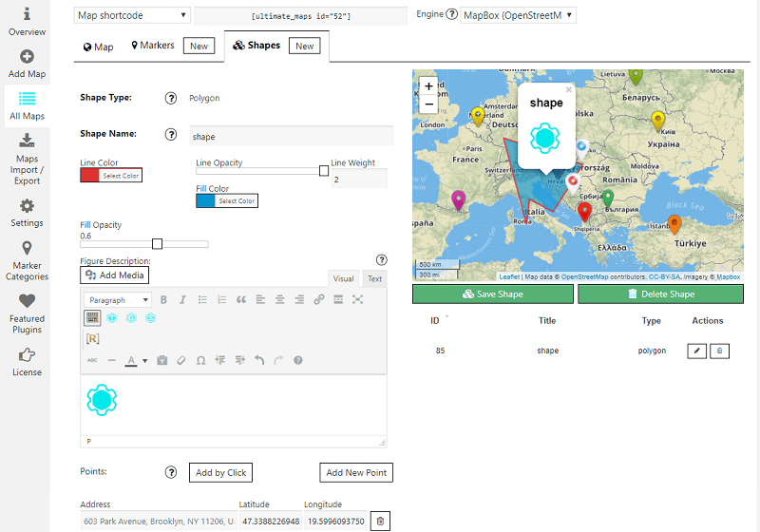
Task: Click the Save Shape button
Action: (x=493, y=294)
